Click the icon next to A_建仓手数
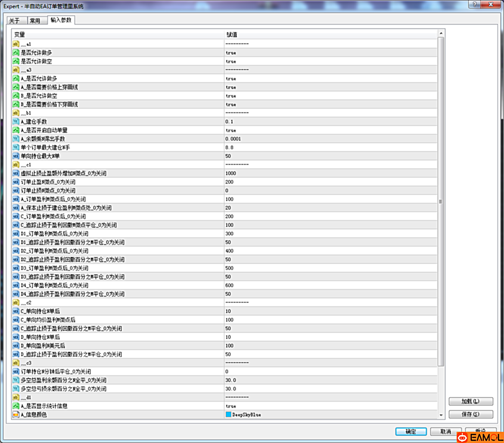This screenshot has height=443, width=504. (x=16, y=122)
